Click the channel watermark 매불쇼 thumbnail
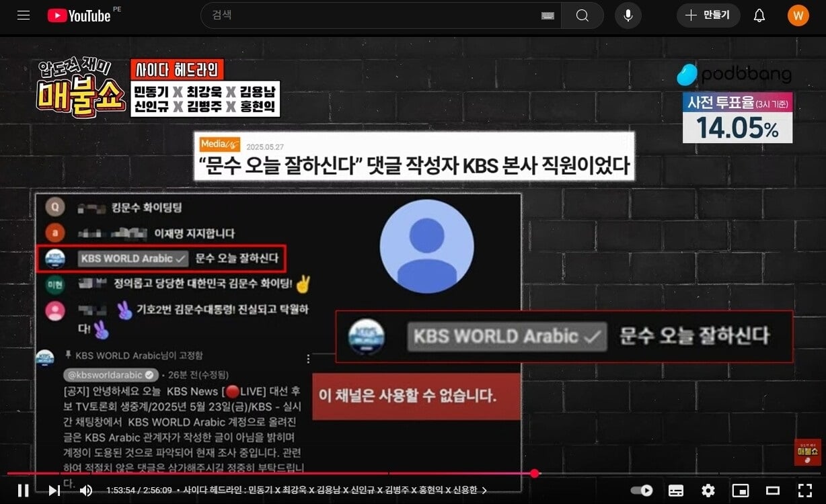The width and height of the screenshot is (826, 504). (807, 452)
